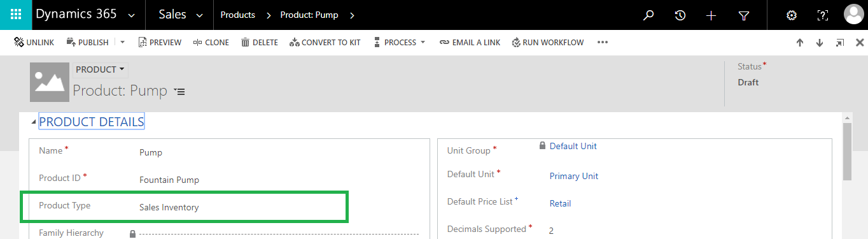Open more commands ellipsis

(603, 43)
